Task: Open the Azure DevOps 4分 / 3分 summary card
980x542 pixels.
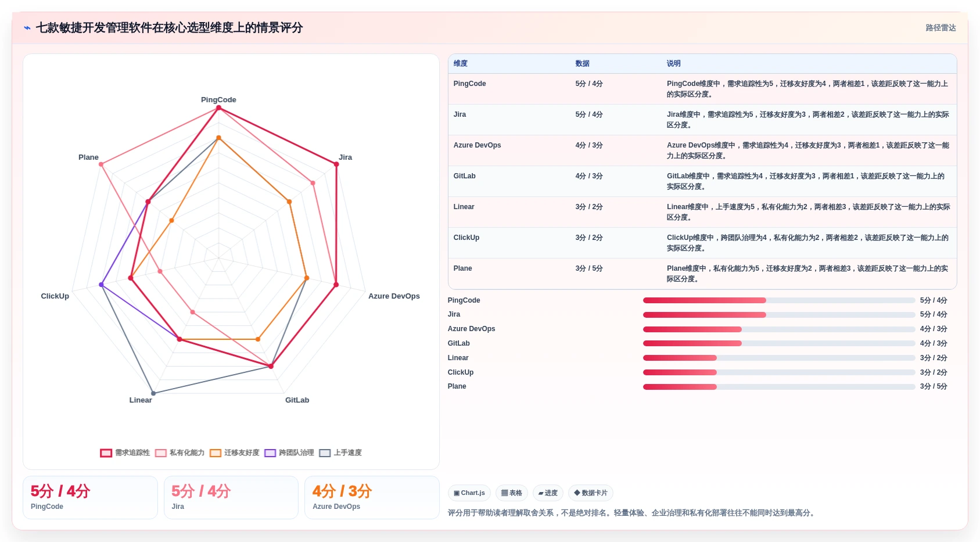Action: [372, 497]
